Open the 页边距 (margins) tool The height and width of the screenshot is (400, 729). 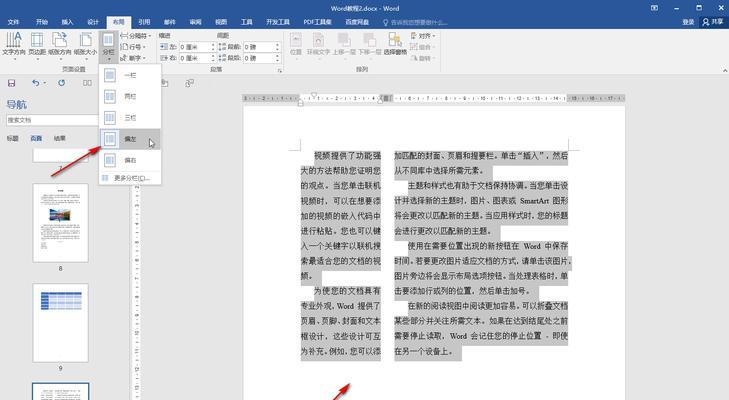pyautogui.click(x=38, y=42)
